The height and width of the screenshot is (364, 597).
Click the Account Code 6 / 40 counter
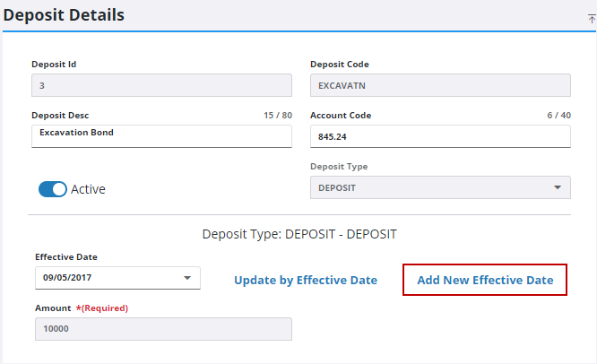pyautogui.click(x=558, y=116)
